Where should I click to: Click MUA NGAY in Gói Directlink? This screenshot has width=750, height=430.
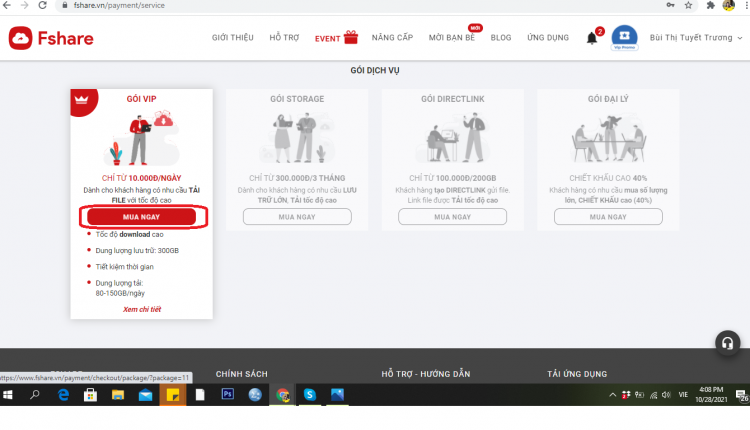(x=452, y=217)
